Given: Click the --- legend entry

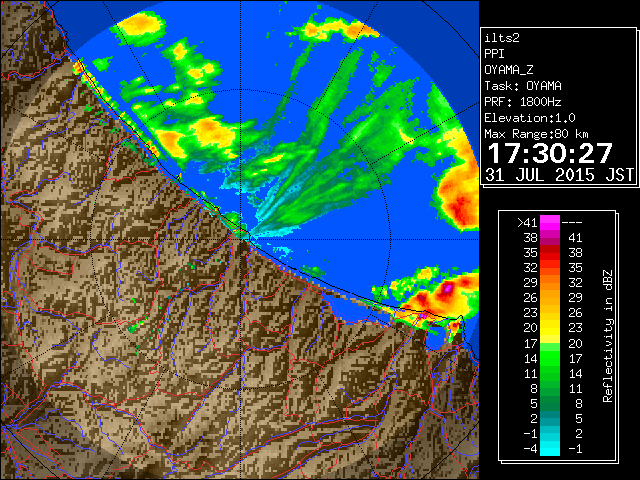Looking at the screenshot, I should coord(572,223).
